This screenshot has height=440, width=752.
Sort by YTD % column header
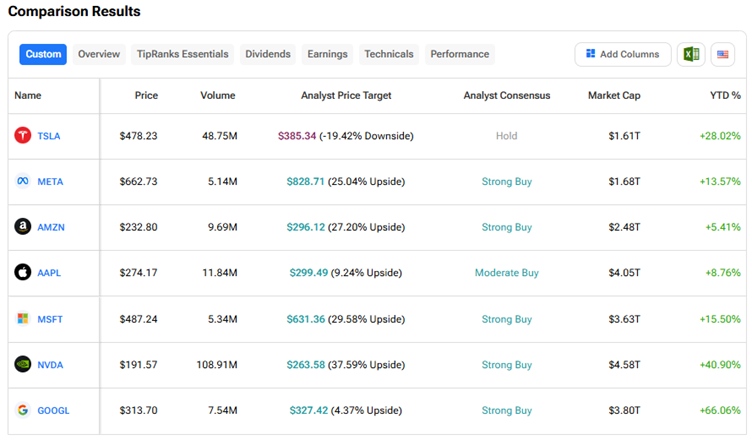(x=722, y=96)
